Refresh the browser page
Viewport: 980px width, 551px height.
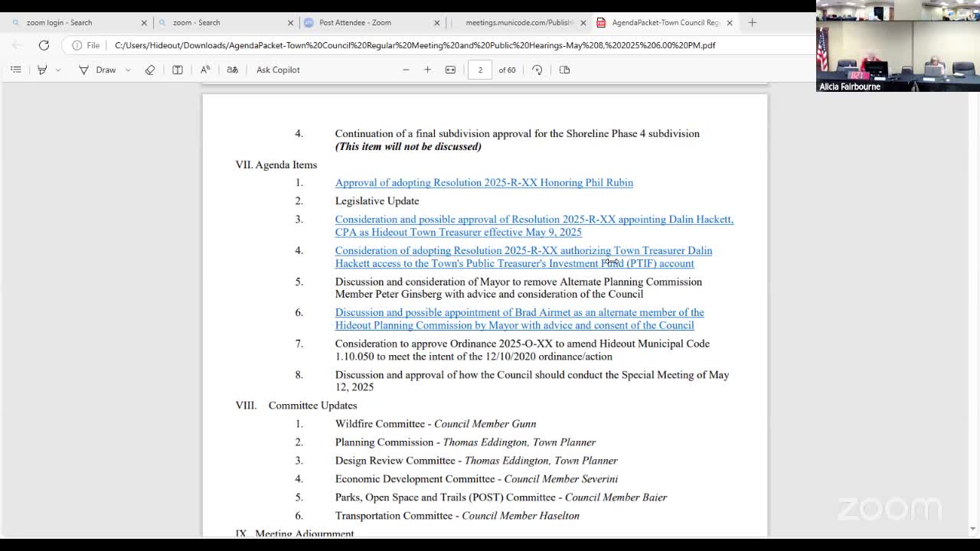[x=44, y=45]
